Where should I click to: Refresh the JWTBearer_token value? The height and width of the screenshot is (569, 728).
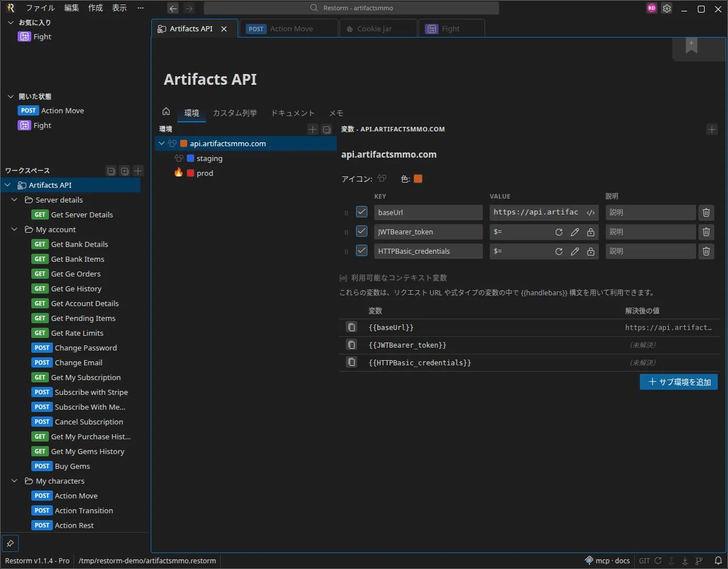point(559,232)
